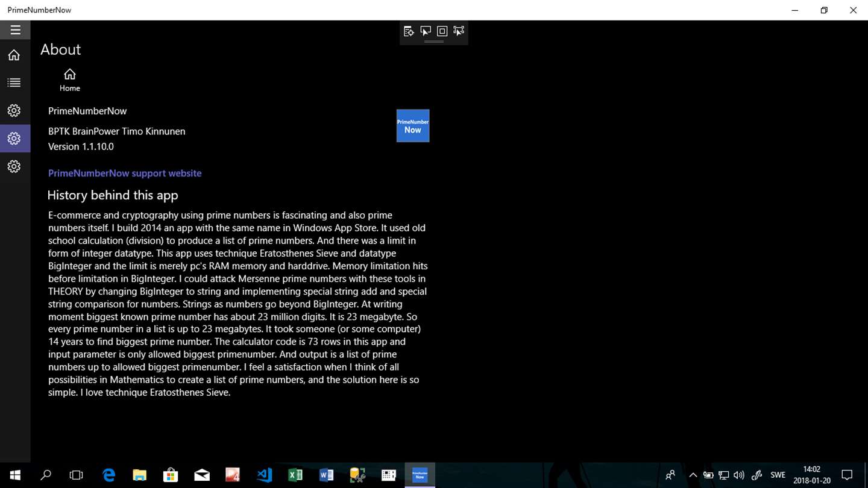Toggle track focused element debug tool
868x488 pixels.
459,31
